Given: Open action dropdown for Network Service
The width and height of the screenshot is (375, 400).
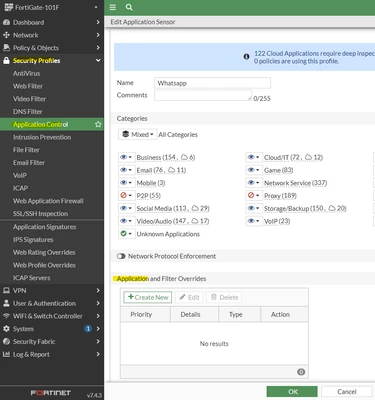Looking at the screenshot, I should coord(254,183).
